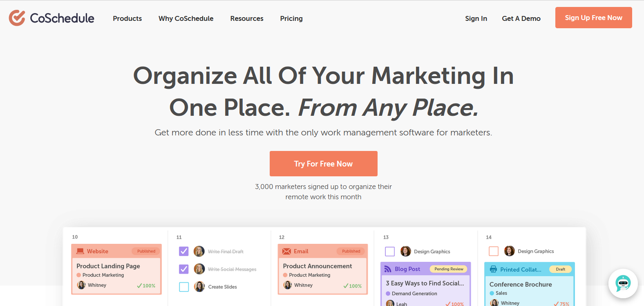Image resolution: width=644 pixels, height=306 pixels.
Task: Click Get A Demo link
Action: [x=521, y=18]
